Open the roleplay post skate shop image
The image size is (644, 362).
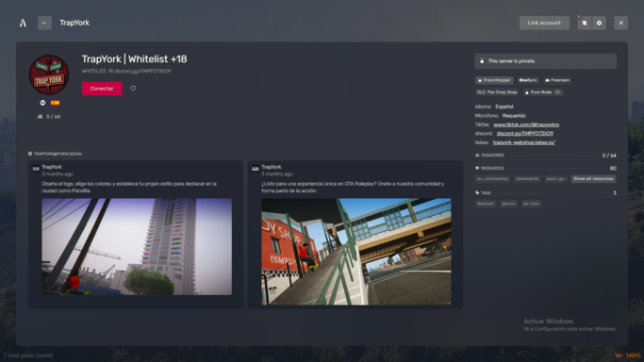(x=356, y=252)
